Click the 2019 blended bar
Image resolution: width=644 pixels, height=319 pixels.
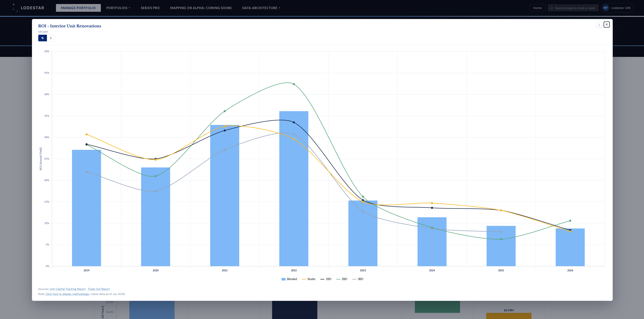pos(87,208)
